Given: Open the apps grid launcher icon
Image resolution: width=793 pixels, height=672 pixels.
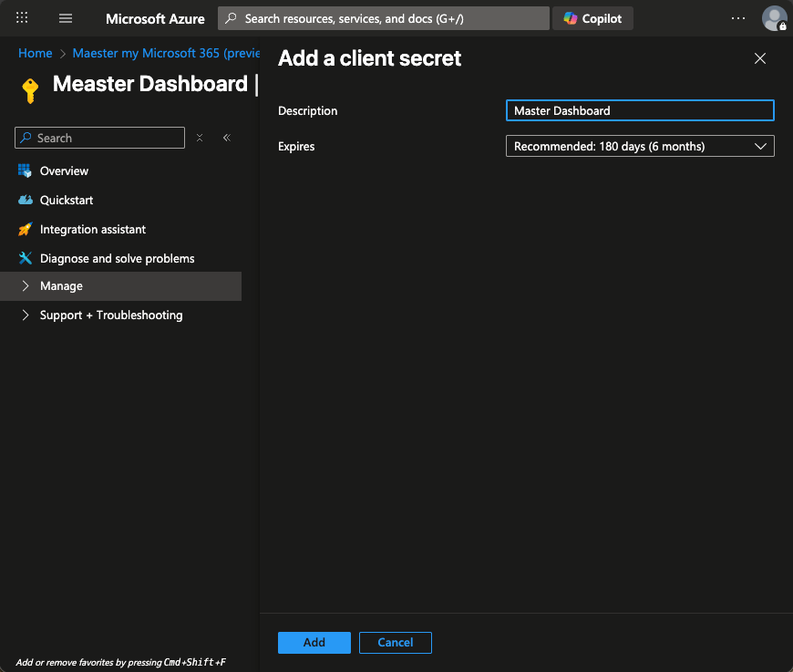Looking at the screenshot, I should (22, 18).
